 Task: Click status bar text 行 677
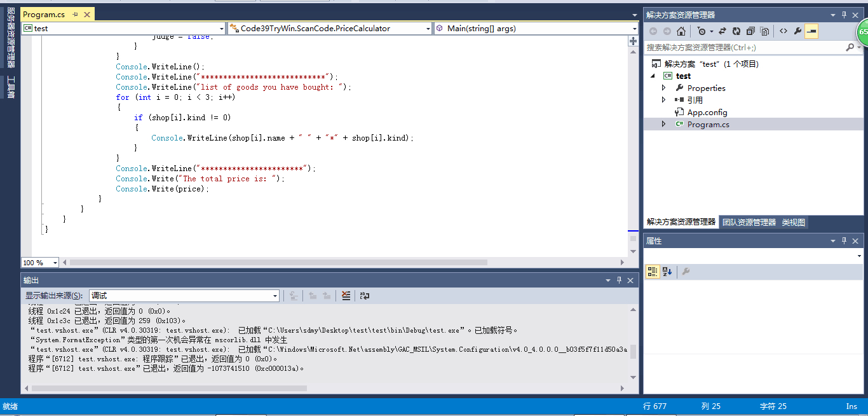[x=654, y=406]
